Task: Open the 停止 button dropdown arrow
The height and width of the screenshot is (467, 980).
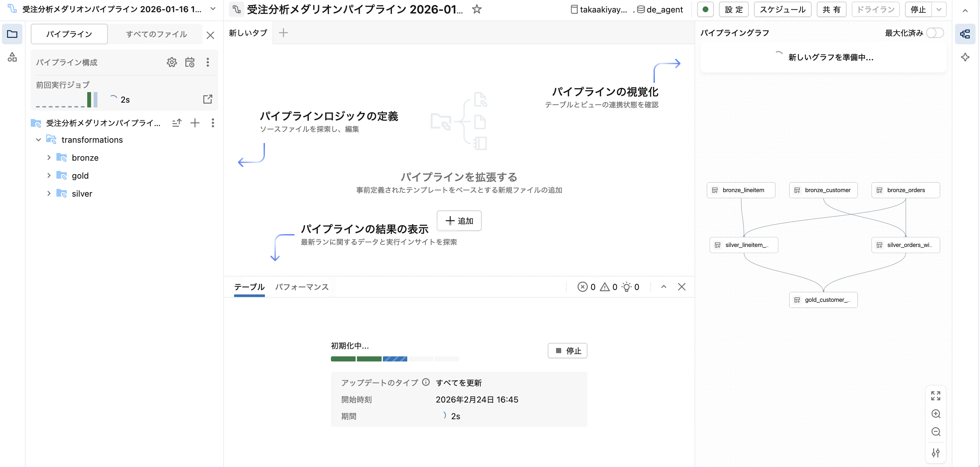Action: (x=939, y=9)
